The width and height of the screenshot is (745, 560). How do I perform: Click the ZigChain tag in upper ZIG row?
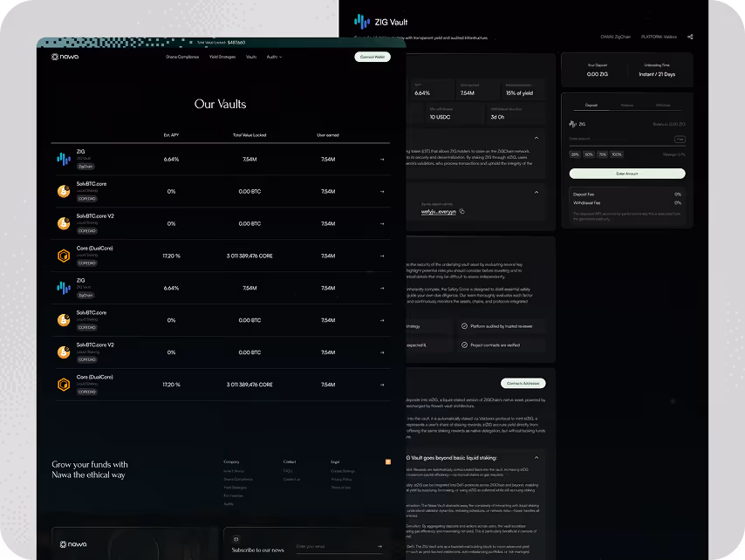click(85, 167)
